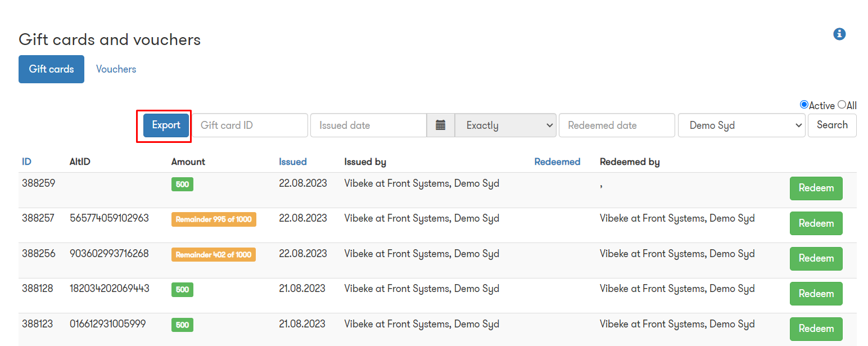Select the All radio button
The width and height of the screenshot is (868, 346).
click(x=842, y=105)
